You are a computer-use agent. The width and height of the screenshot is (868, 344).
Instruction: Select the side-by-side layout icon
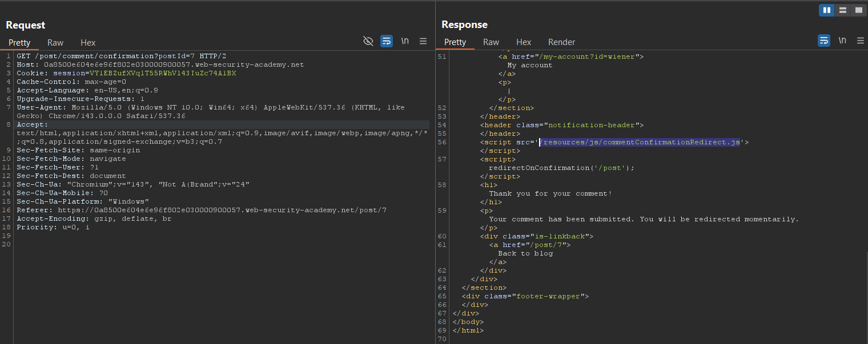[x=826, y=10]
